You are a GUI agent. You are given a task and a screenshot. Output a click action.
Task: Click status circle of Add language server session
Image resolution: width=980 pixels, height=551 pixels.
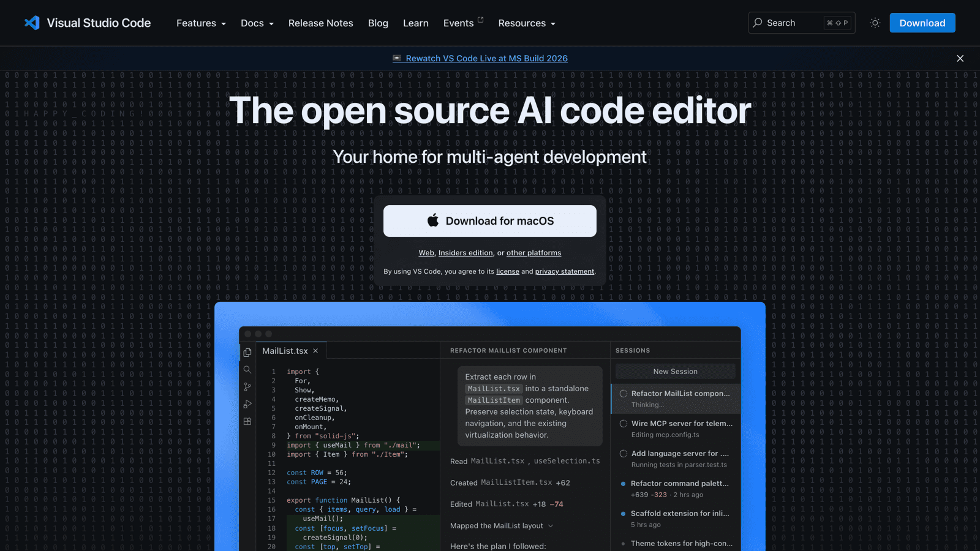tap(624, 454)
